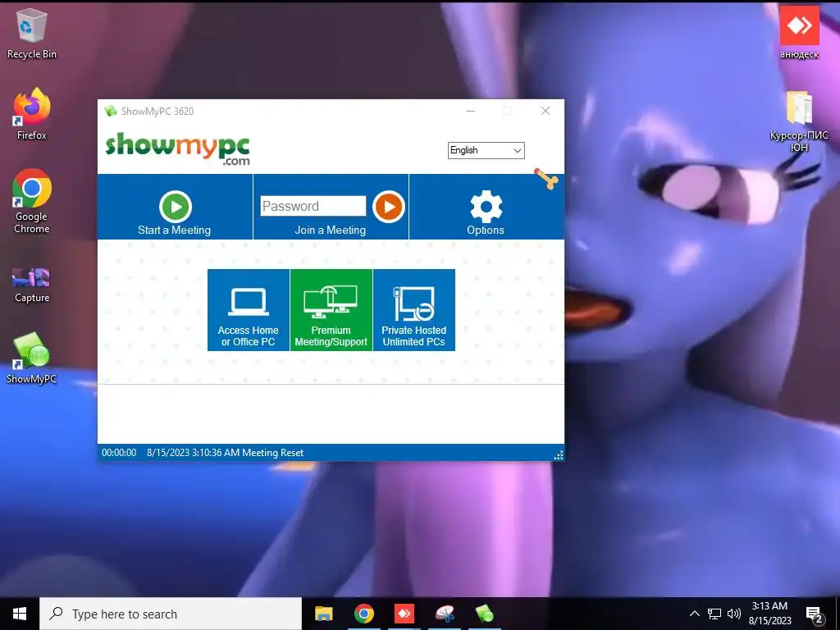
Task: Open the Private Hosted Unlimited PCs tile
Action: tap(414, 310)
